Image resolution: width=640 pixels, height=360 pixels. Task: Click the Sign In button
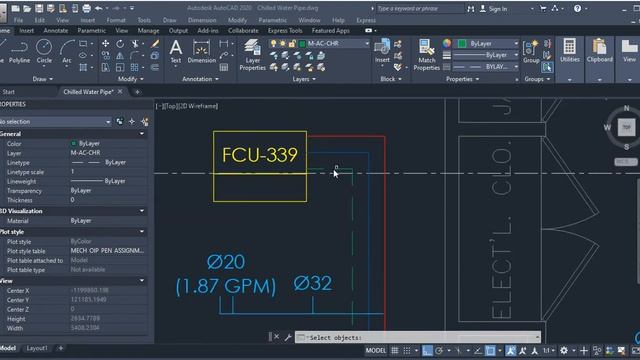point(493,9)
